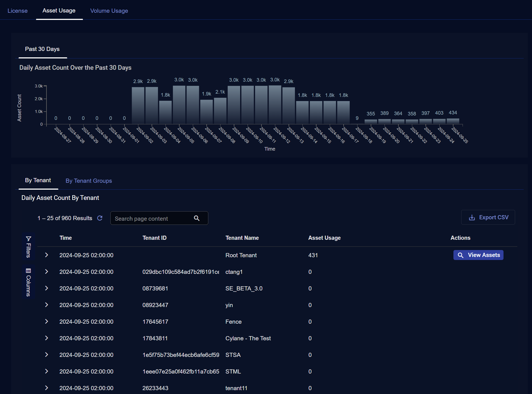Image resolution: width=532 pixels, height=394 pixels.
Task: Click View Assets for Root Tenant
Action: point(478,255)
